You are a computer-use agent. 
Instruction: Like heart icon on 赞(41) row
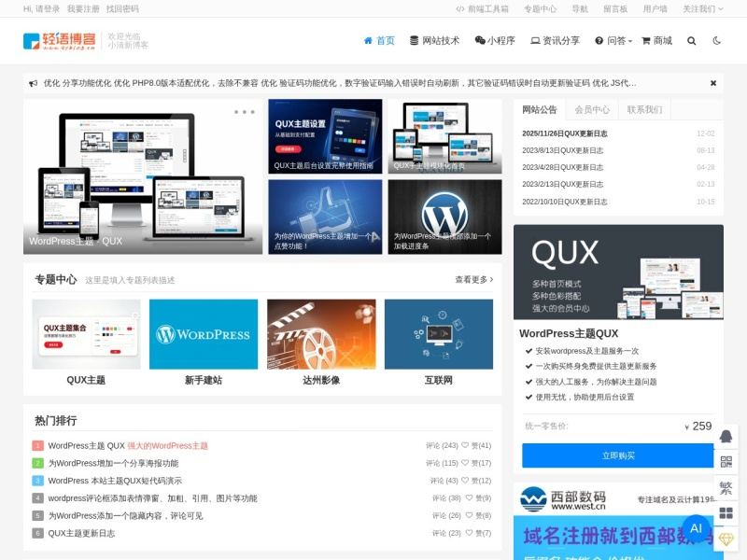465,445
